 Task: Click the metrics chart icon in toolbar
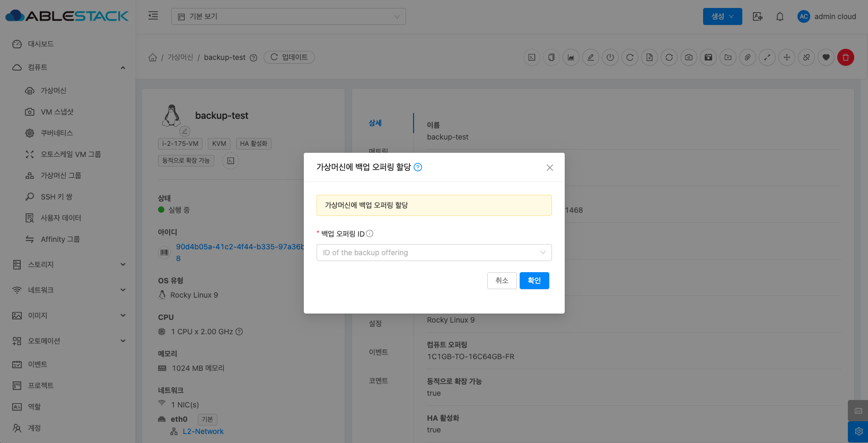[571, 57]
